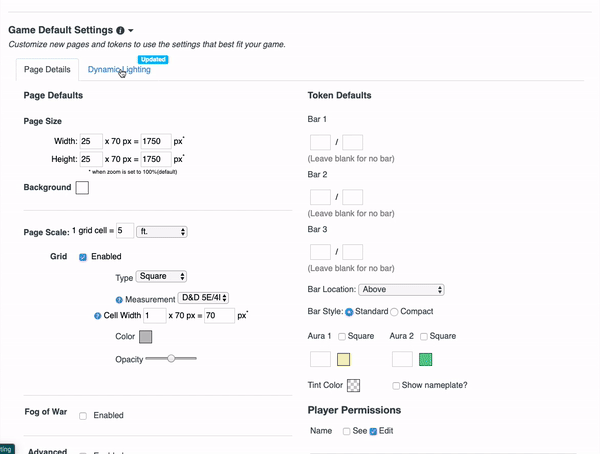This screenshot has width=600, height=454.
Task: Open the Measurement dropdown showing D&D 5E/4E
Action: [x=204, y=297]
